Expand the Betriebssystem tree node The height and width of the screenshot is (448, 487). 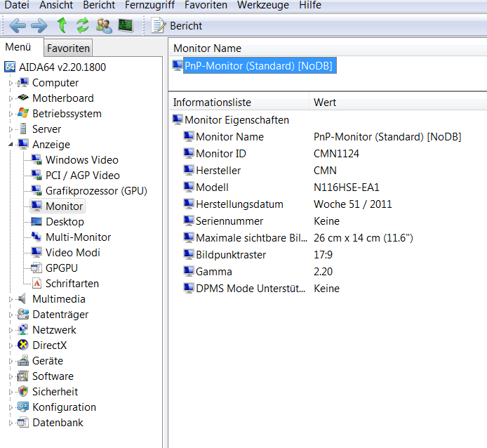pyautogui.click(x=11, y=114)
